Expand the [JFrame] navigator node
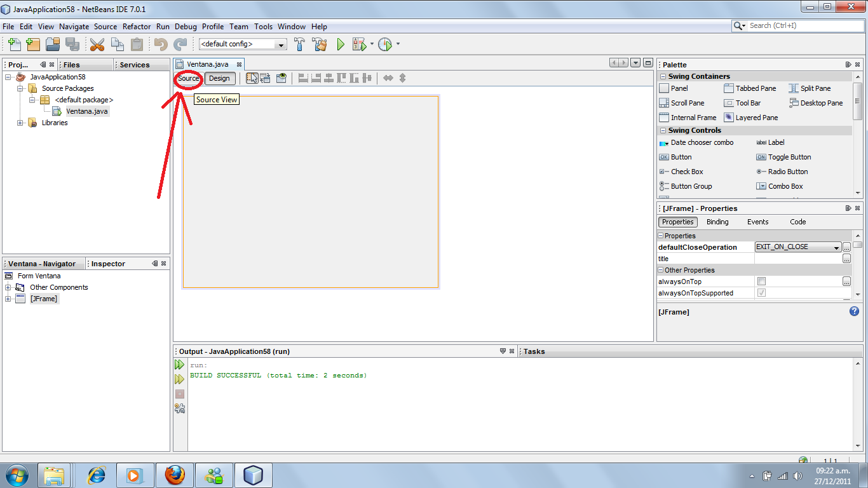The image size is (868, 488). (x=8, y=299)
